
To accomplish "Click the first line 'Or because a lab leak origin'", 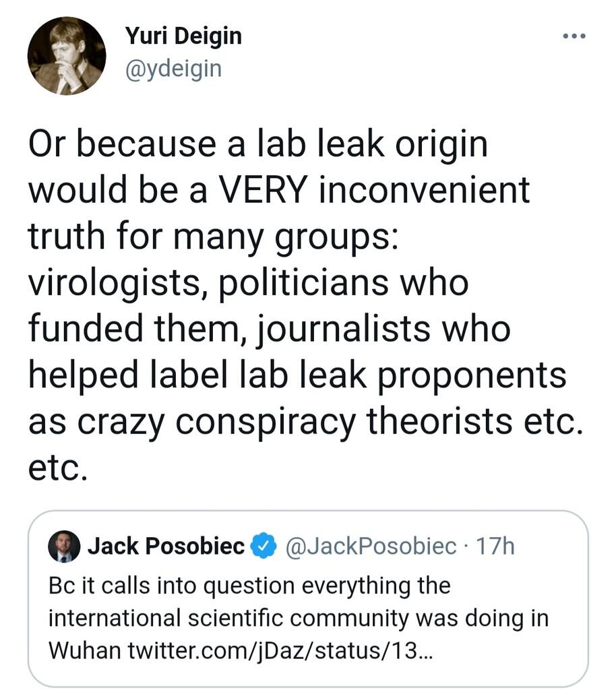I will 258,144.
